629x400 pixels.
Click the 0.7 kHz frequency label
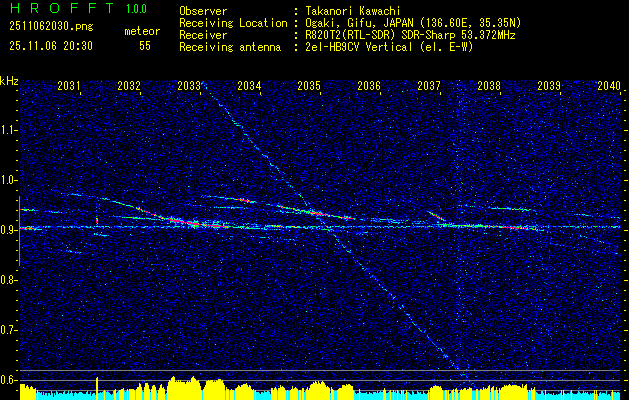coord(8,330)
